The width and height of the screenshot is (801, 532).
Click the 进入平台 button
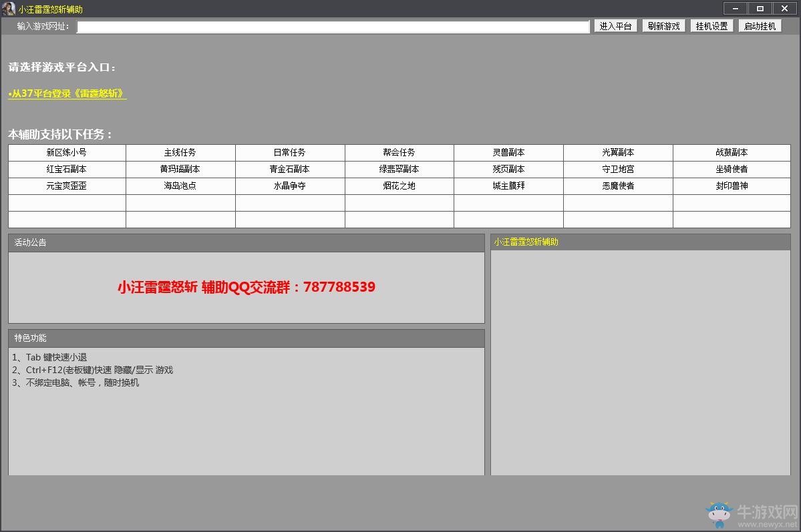pos(615,26)
